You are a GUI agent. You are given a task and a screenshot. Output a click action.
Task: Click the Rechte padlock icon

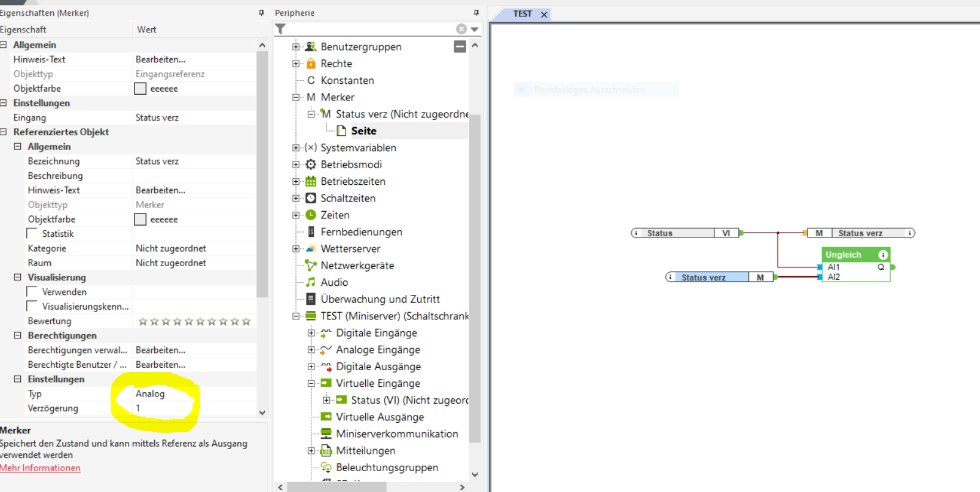point(311,64)
